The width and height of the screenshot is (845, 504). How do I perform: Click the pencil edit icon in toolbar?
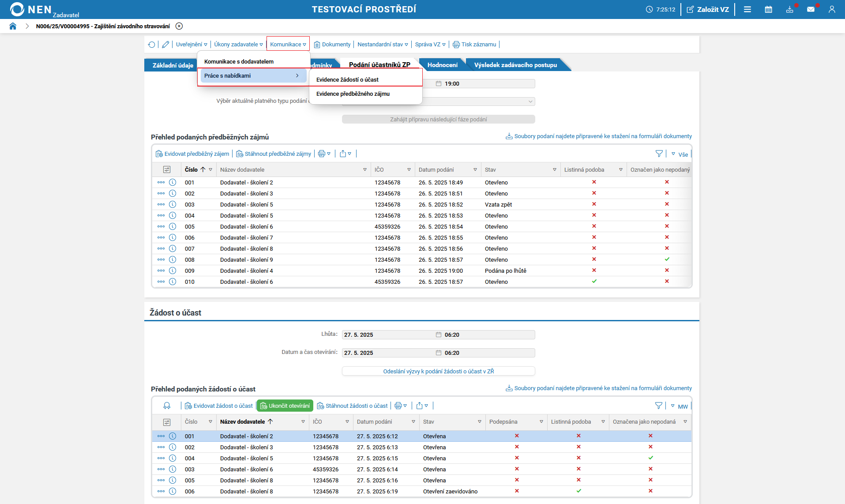(165, 45)
